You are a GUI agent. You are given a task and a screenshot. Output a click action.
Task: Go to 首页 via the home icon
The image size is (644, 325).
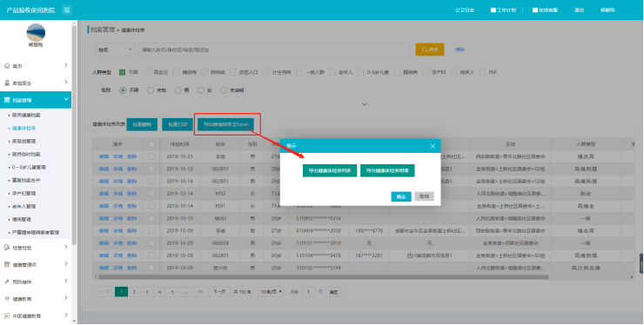(7, 66)
